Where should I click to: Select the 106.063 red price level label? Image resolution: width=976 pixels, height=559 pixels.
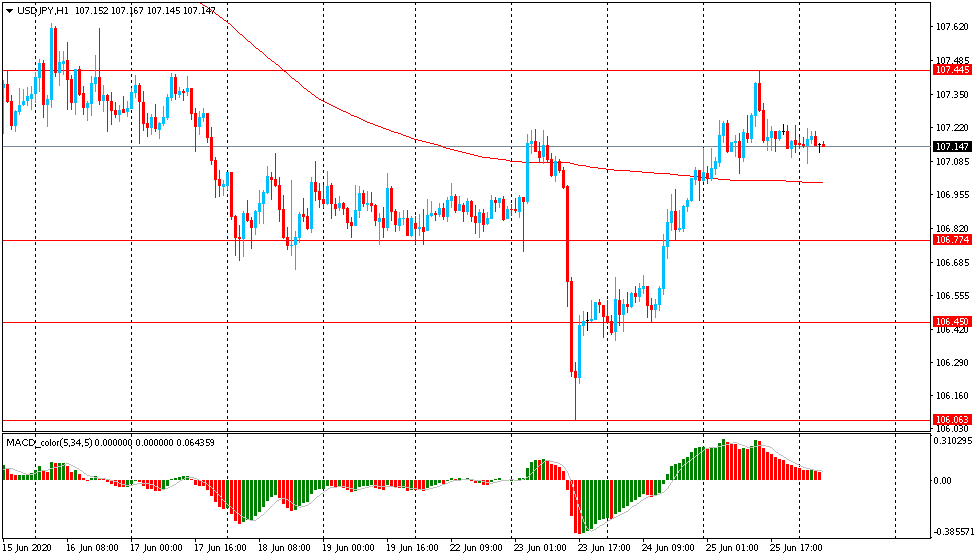[x=952, y=420]
